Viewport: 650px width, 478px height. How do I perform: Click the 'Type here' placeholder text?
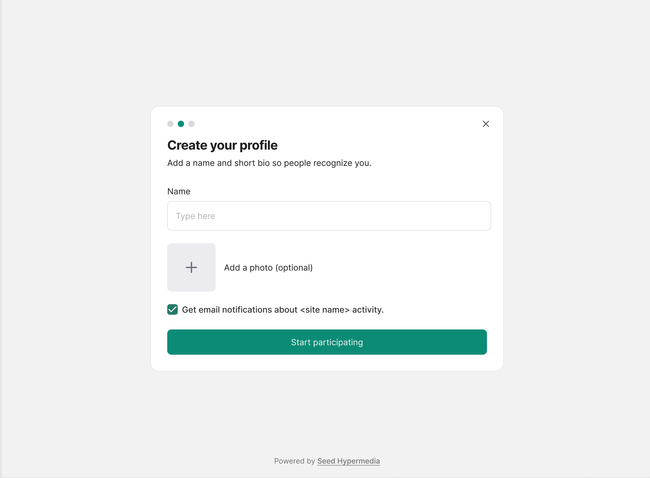(x=196, y=216)
